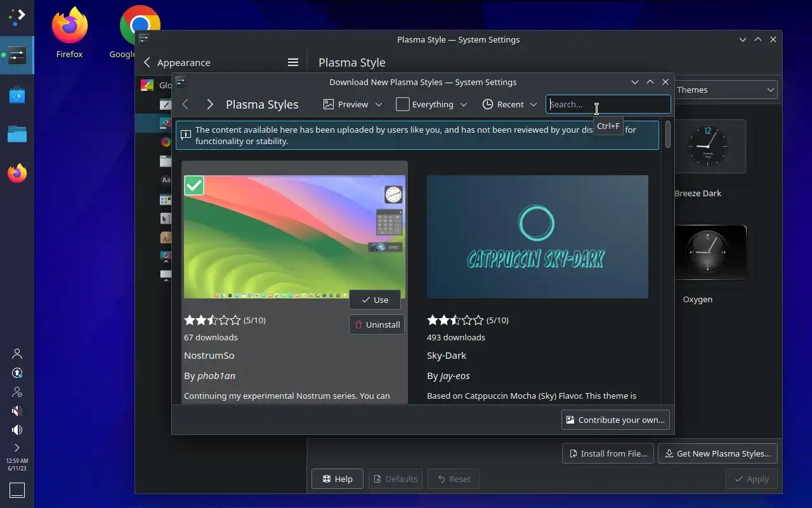Click the Download dialog window menu icon
This screenshot has width=812, height=508.
pos(180,81)
